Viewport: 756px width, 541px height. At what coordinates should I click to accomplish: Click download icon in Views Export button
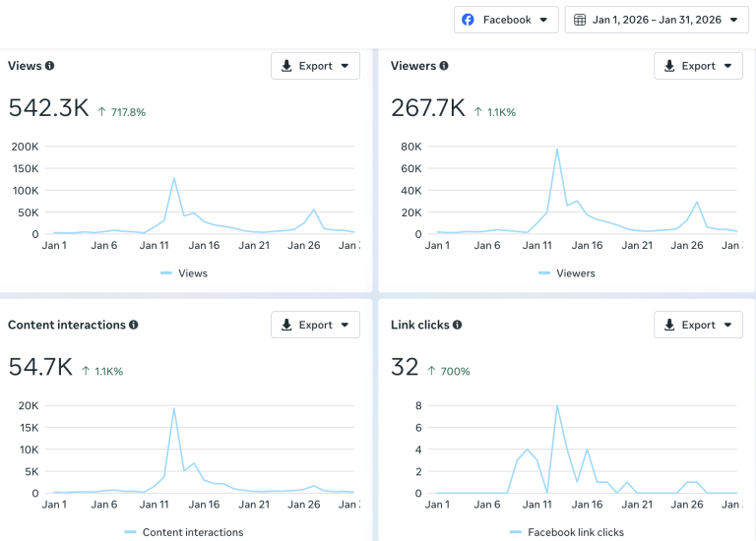pyautogui.click(x=286, y=66)
